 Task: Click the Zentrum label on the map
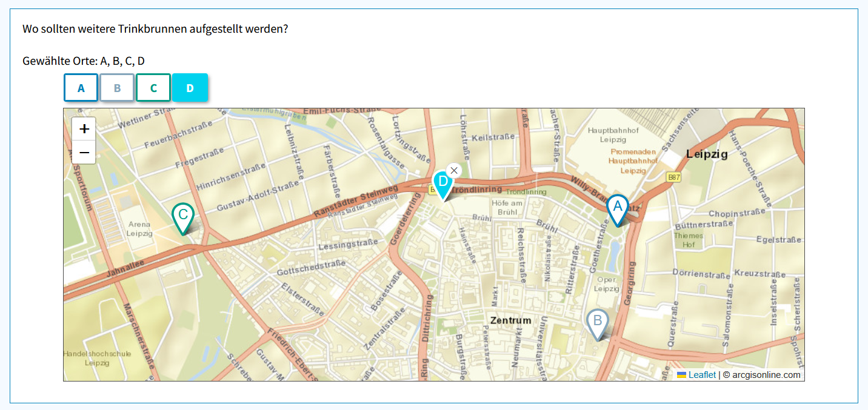click(510, 320)
